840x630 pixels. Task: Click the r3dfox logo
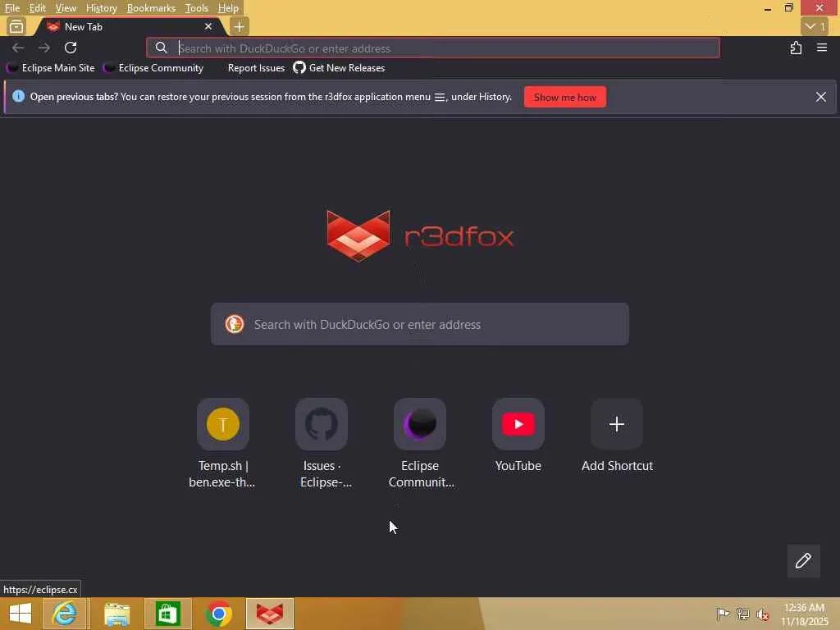point(420,235)
